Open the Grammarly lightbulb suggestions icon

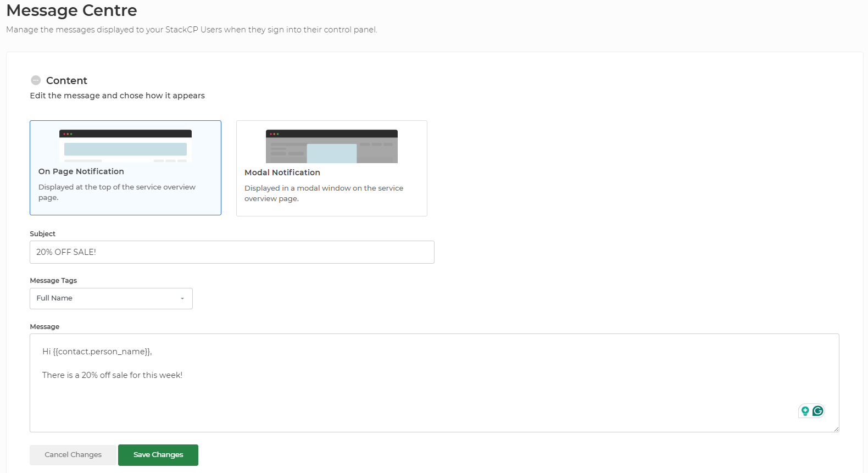coord(805,411)
